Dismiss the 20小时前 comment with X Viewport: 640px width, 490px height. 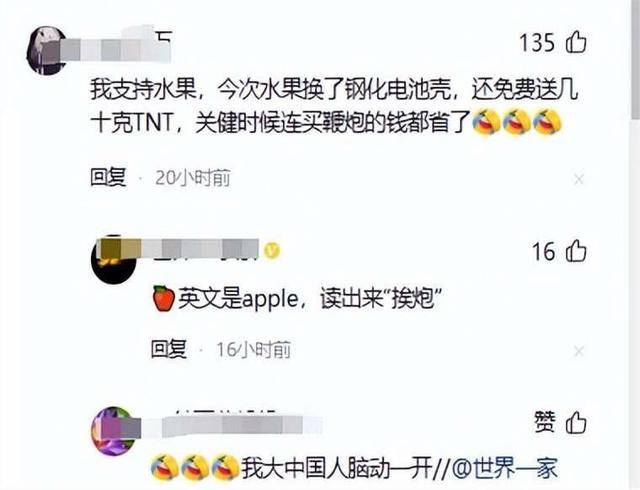(579, 179)
